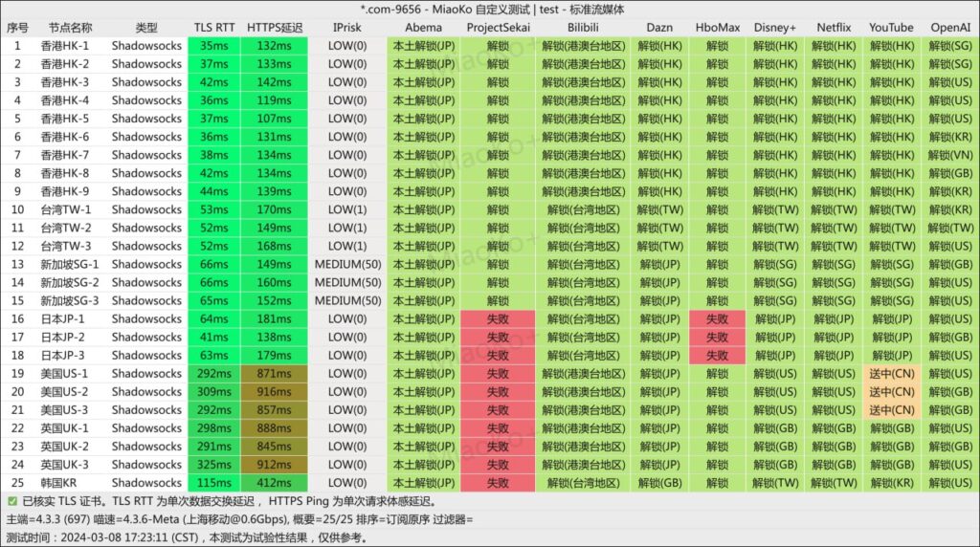Select node name 日本JP-3

point(62,356)
